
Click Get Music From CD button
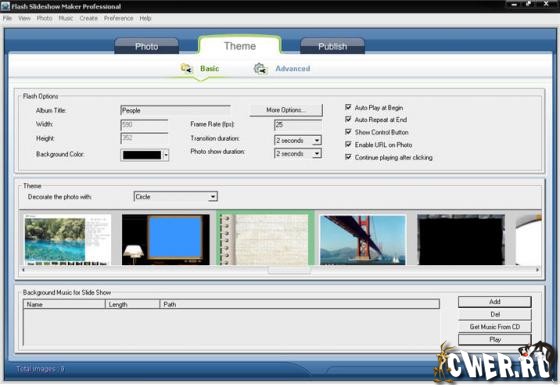[x=495, y=327]
